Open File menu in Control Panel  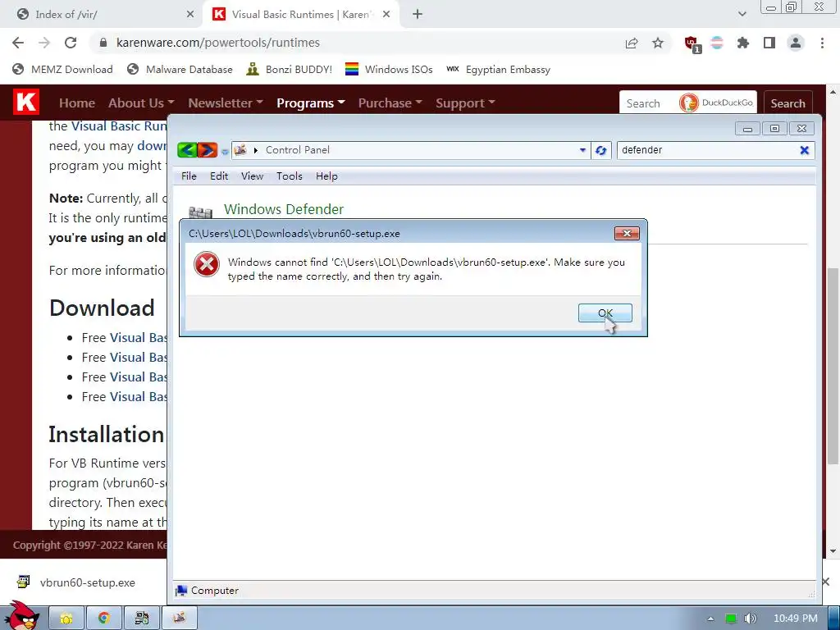click(189, 176)
